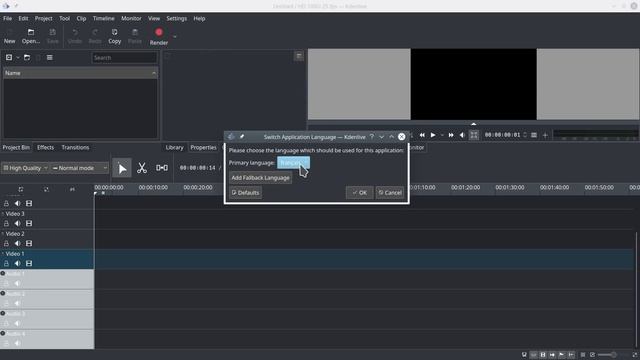Create a folder in the Project Bin
The height and width of the screenshot is (360, 640).
point(27,58)
